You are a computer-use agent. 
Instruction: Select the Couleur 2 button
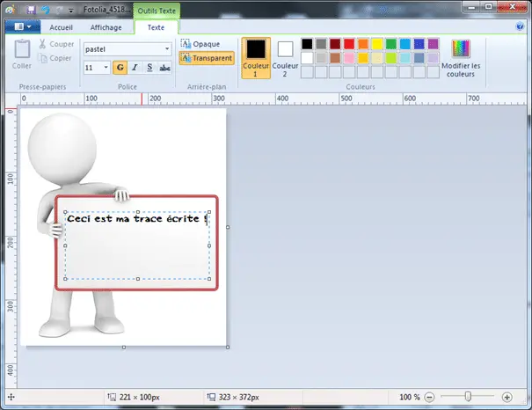click(285, 58)
